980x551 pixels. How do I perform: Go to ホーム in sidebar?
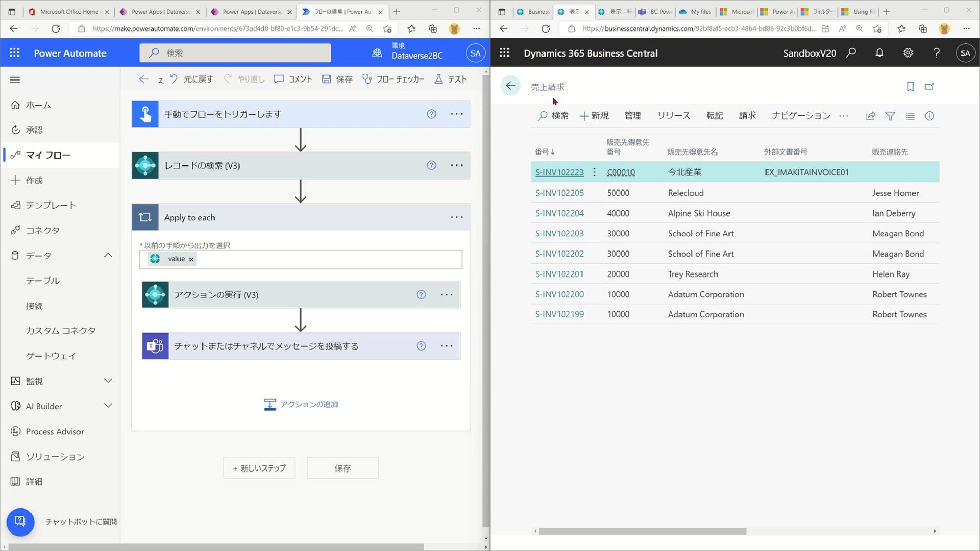(39, 105)
